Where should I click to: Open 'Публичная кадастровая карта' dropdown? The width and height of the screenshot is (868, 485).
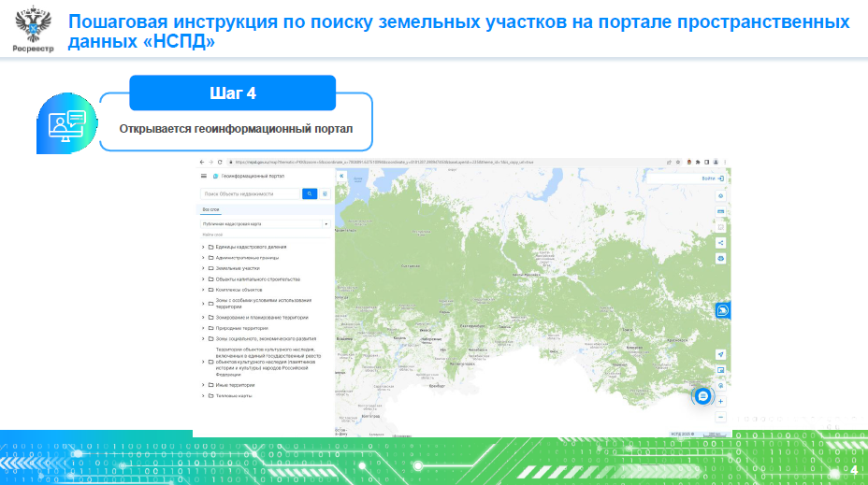tap(265, 224)
